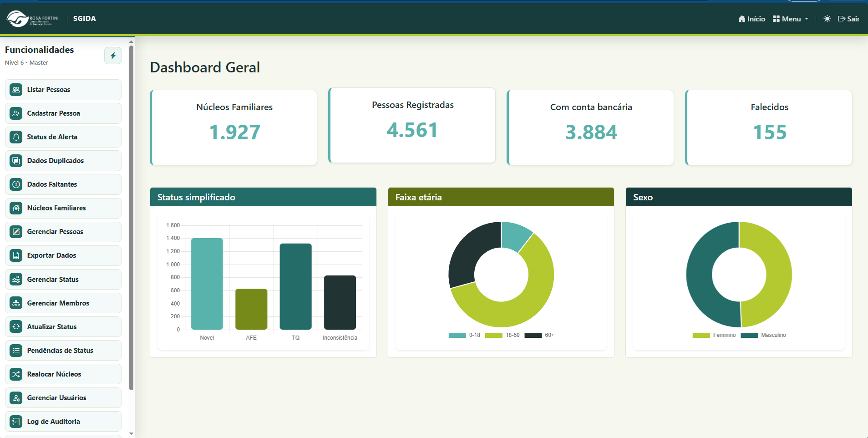Click the Pendências de Status list icon

click(16, 351)
